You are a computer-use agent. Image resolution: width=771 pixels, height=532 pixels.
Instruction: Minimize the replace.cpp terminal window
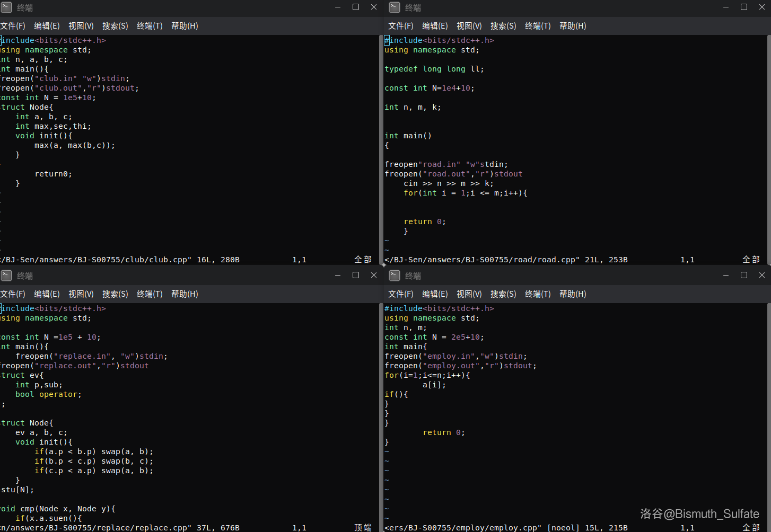coord(338,276)
